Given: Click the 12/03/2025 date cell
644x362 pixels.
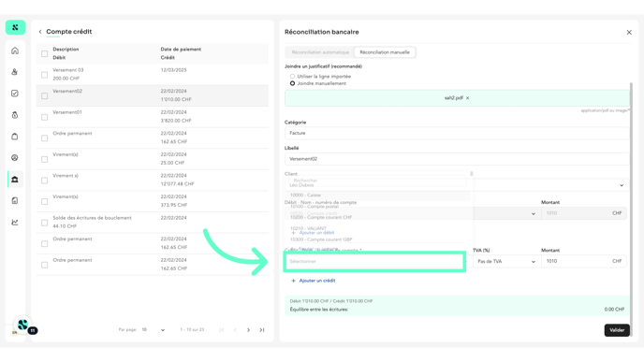Looking at the screenshot, I should 174,70.
